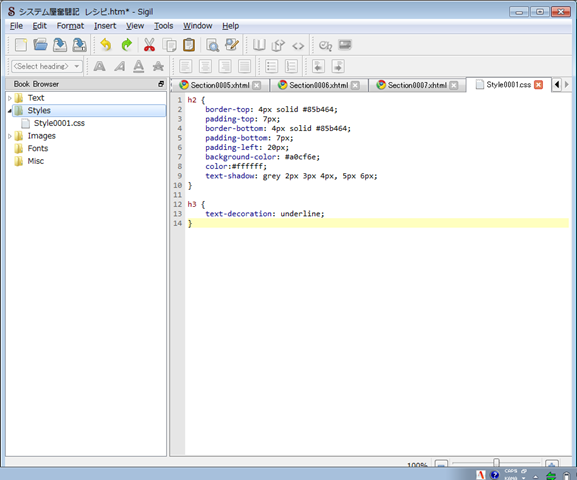Apply underline formatting icon
Viewport: 577px width, 480px height.
click(x=139, y=66)
